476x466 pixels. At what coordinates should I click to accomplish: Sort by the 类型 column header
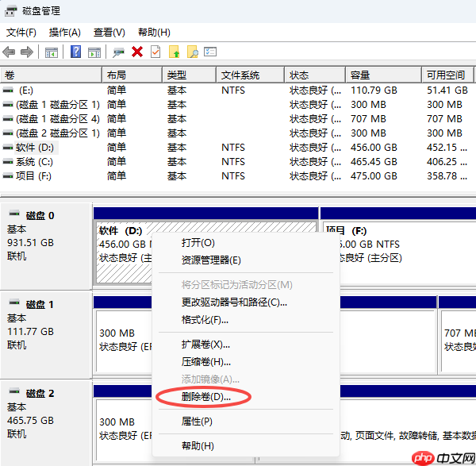189,75
